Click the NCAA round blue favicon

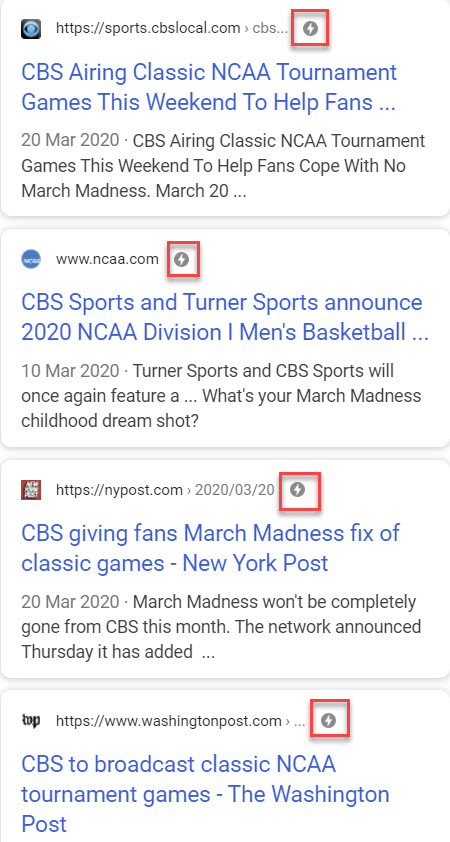pyautogui.click(x=31, y=260)
